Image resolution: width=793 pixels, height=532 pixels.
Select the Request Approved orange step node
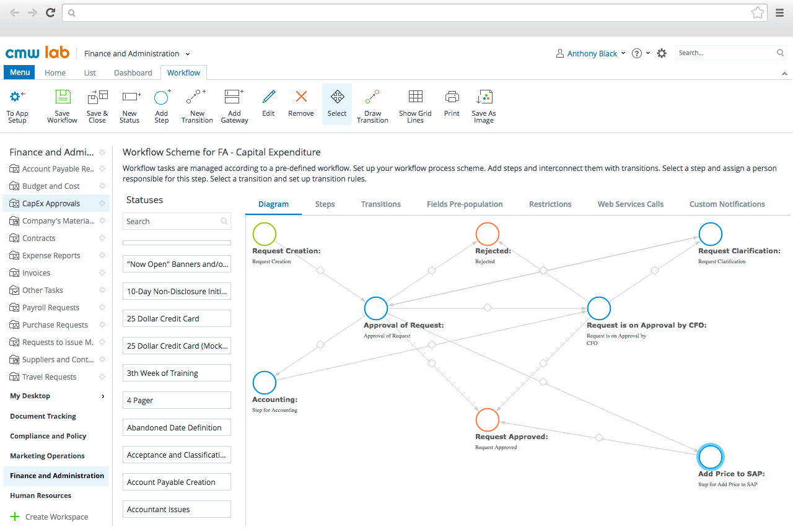pos(488,420)
